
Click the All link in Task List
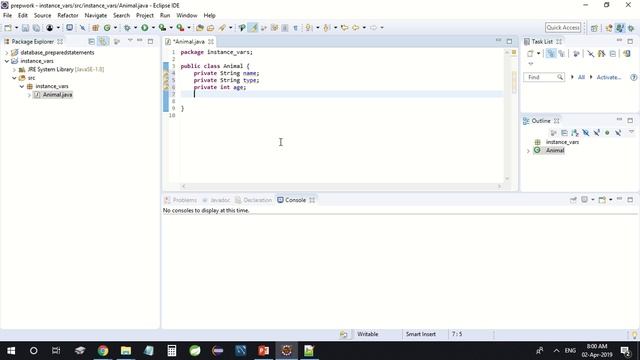(581, 77)
